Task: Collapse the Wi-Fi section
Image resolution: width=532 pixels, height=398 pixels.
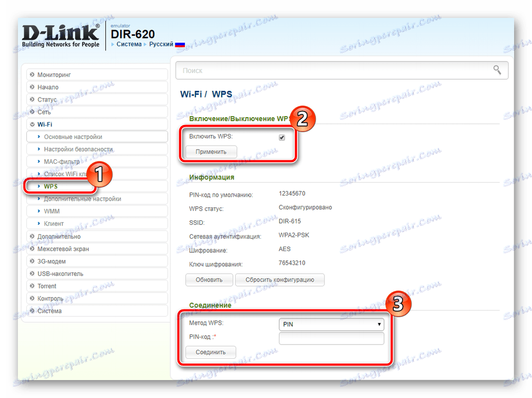Action: coord(97,124)
